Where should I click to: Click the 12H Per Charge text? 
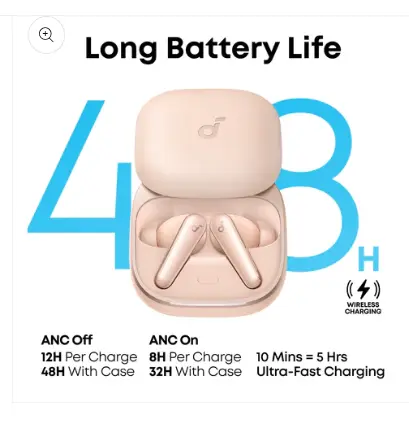[x=89, y=357]
